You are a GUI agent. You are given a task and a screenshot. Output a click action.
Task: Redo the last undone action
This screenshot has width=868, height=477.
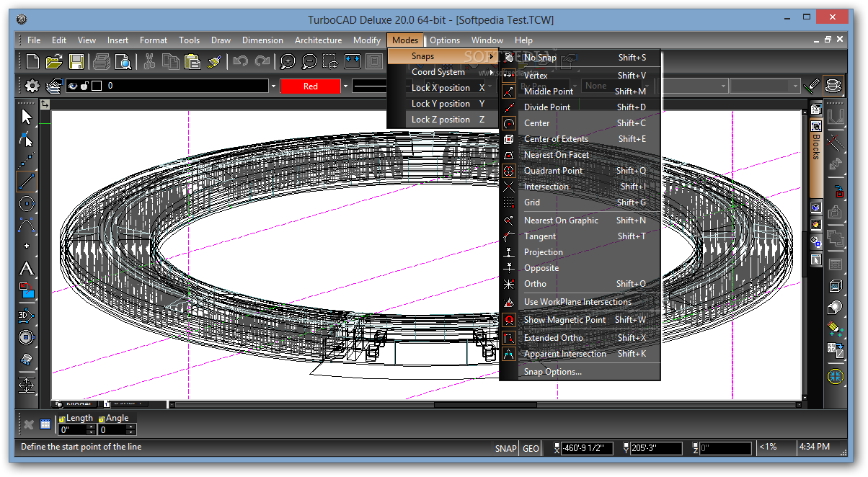pos(262,61)
